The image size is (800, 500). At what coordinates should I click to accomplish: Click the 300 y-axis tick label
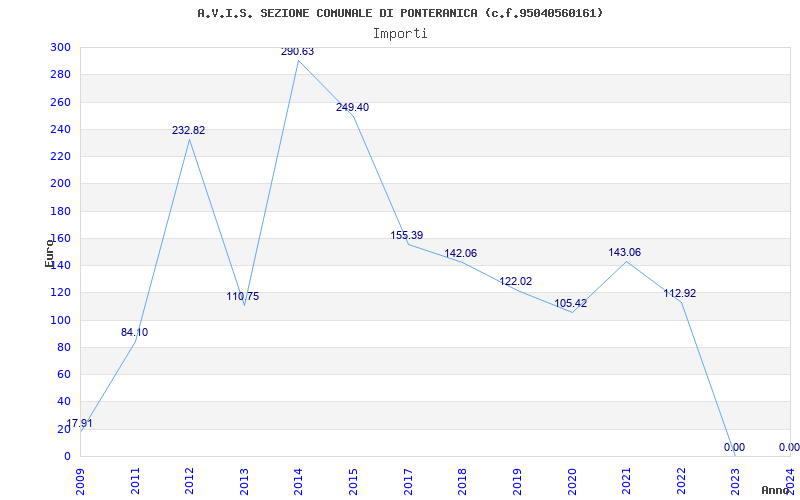[x=60, y=47]
